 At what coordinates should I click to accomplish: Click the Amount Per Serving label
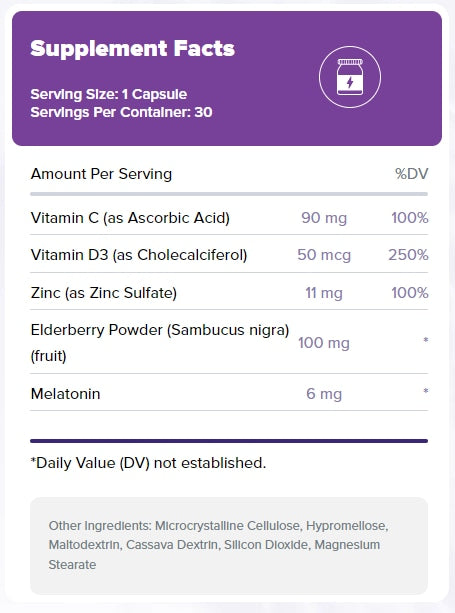coord(101,174)
